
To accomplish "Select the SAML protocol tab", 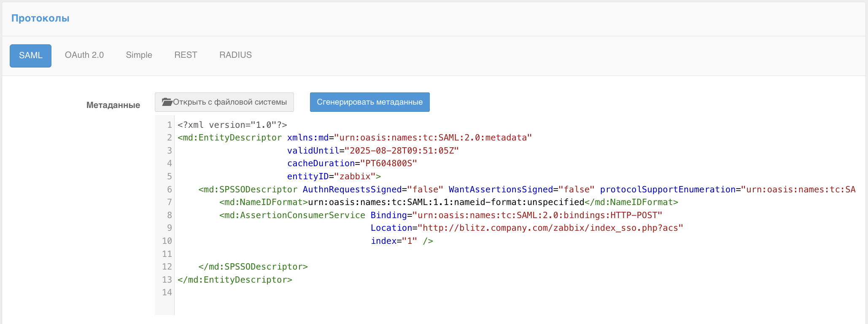I will click(x=30, y=56).
